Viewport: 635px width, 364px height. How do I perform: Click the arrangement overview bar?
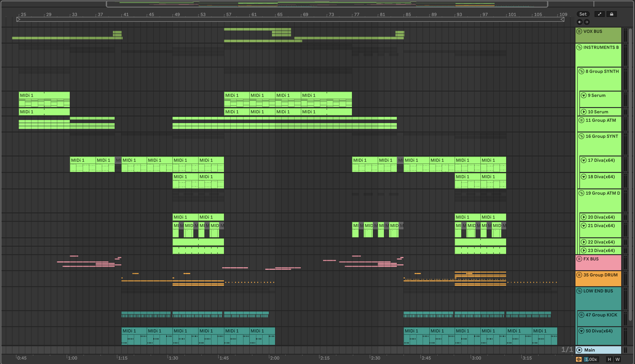click(x=327, y=4)
